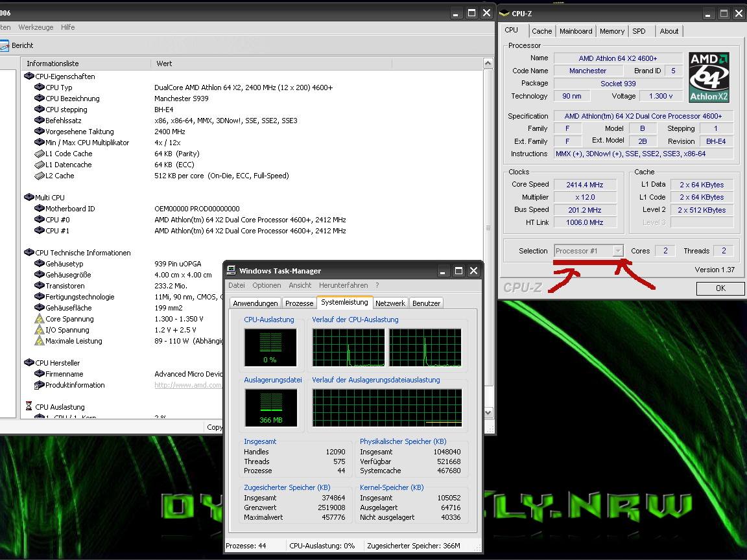Click the CPU-Z title bar icon
This screenshot has height=560, width=747.
pos(504,14)
